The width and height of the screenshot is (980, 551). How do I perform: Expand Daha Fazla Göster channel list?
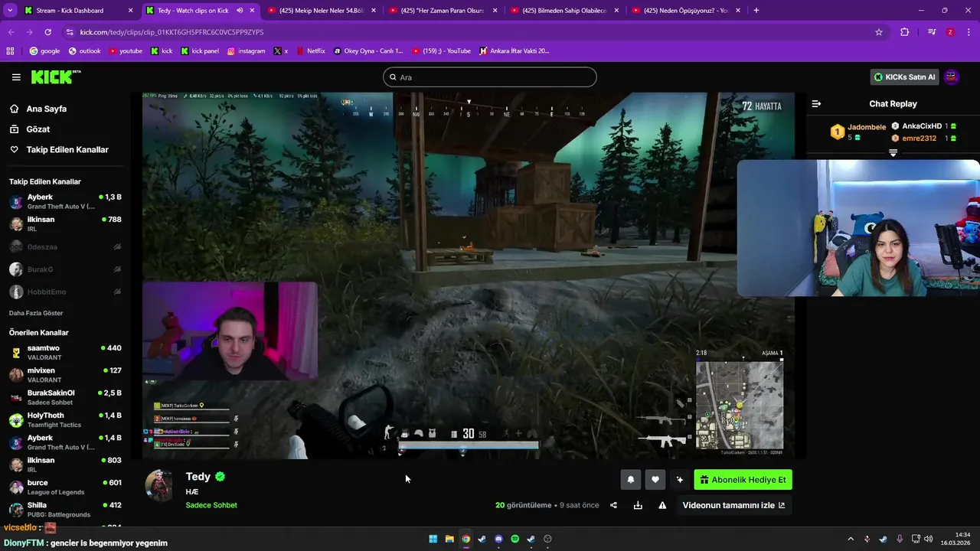tap(36, 313)
